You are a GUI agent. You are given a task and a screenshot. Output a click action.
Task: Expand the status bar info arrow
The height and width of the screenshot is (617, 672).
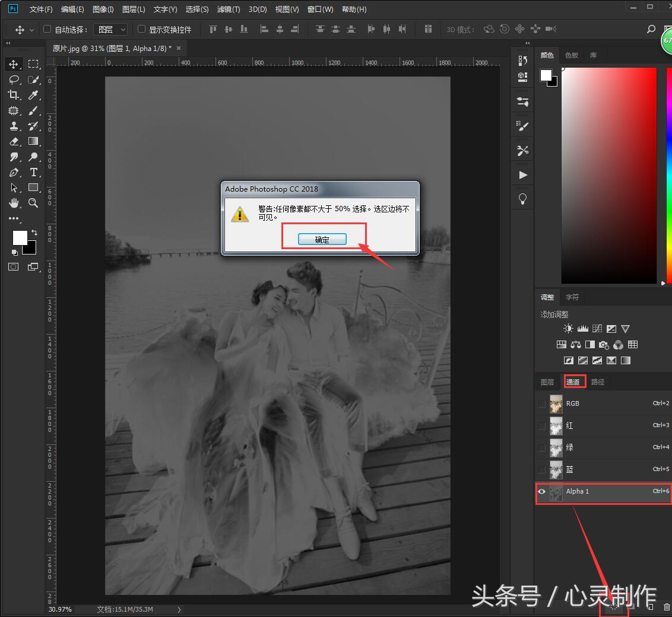[179, 609]
